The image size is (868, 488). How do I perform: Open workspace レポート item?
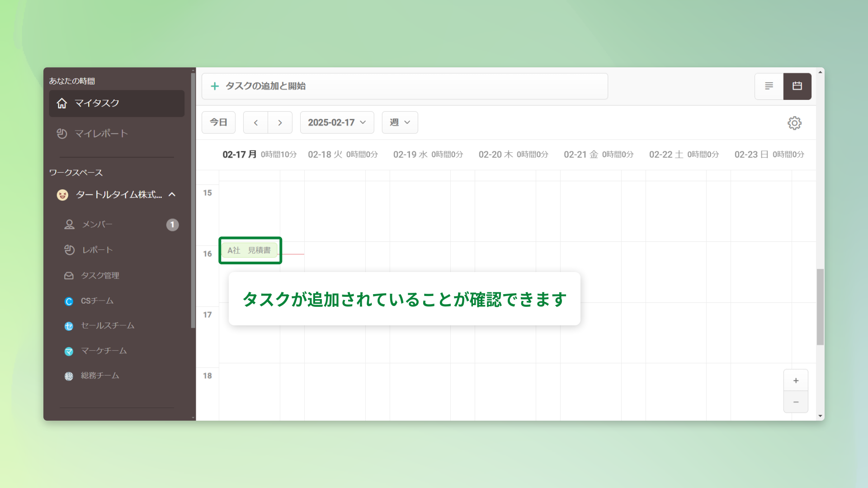pyautogui.click(x=97, y=250)
